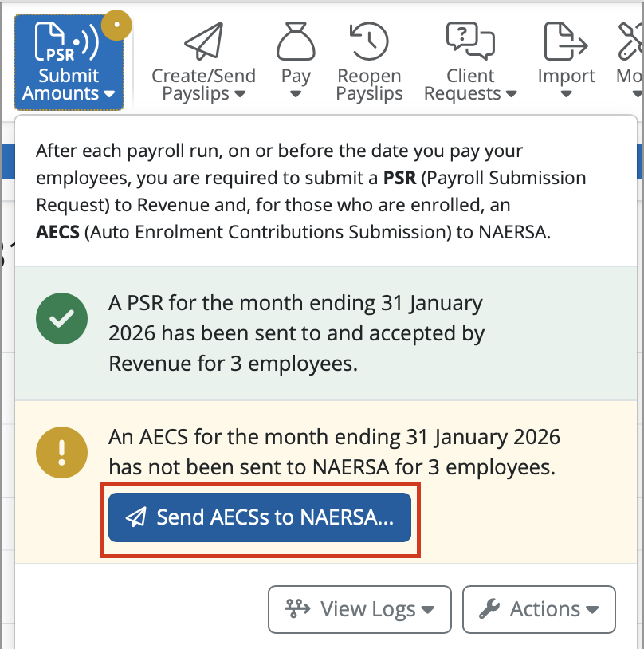Image resolution: width=644 pixels, height=649 pixels.
Task: Click the Pay money bag icon
Action: (x=296, y=41)
